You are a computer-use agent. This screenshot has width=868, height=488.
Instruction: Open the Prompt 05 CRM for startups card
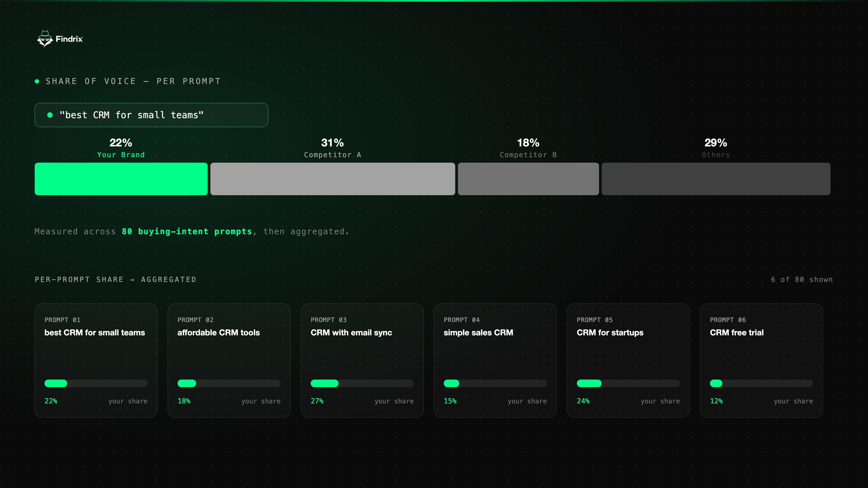(628, 360)
